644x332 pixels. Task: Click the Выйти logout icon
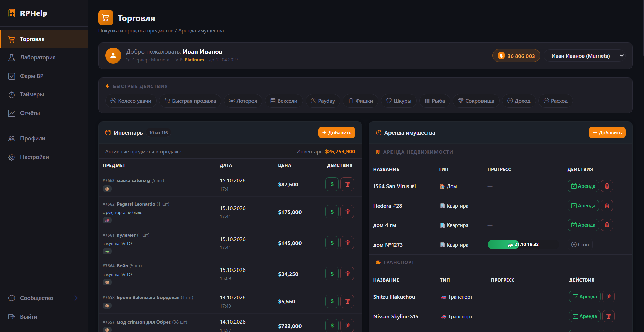point(12,317)
